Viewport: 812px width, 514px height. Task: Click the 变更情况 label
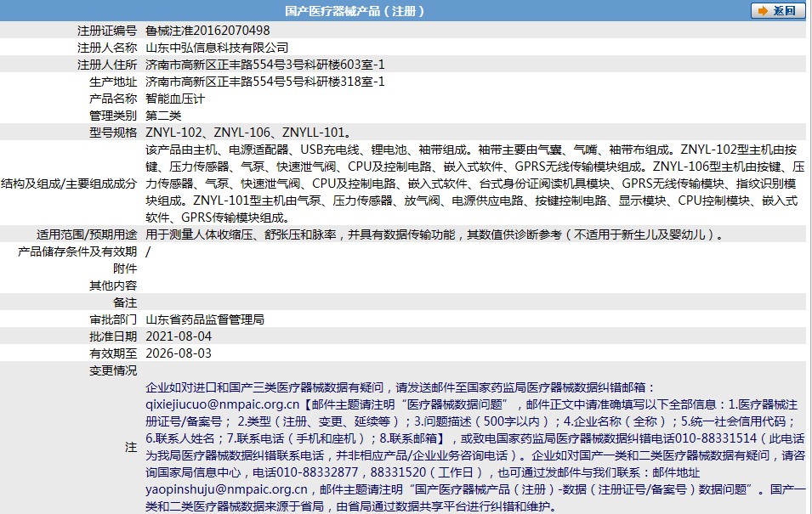(113, 370)
